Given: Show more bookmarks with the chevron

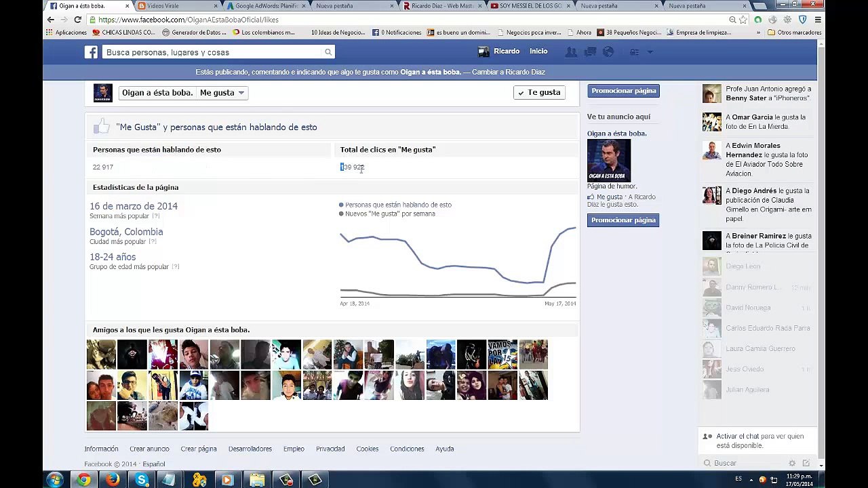Looking at the screenshot, I should point(758,33).
